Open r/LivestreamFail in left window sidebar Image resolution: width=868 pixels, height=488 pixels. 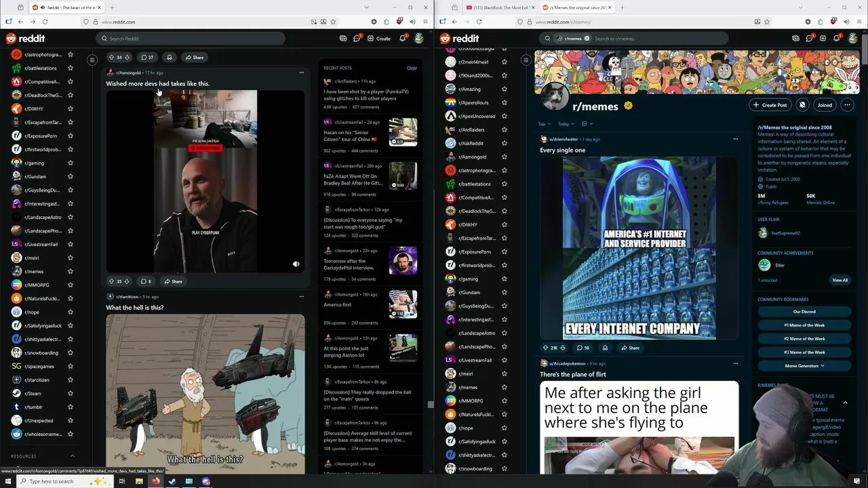(x=41, y=245)
